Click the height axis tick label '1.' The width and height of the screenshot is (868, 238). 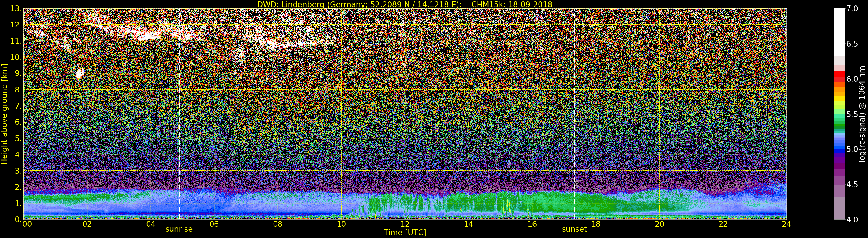[18, 203]
